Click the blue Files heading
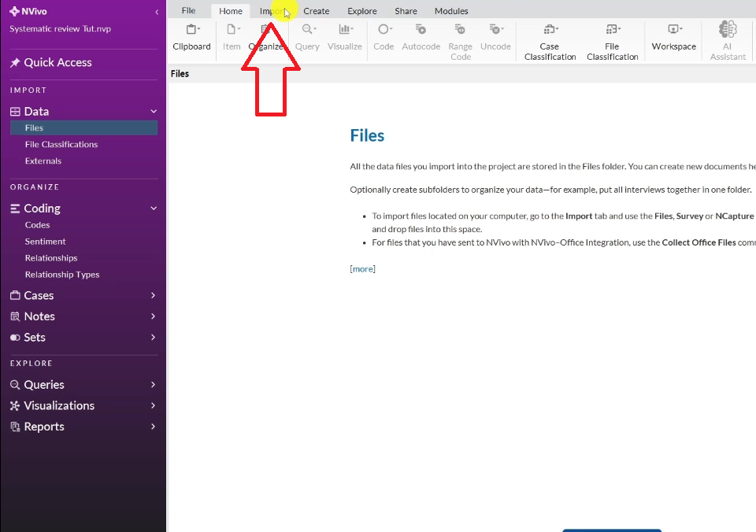Screen dimensions: 756x532 367,135
